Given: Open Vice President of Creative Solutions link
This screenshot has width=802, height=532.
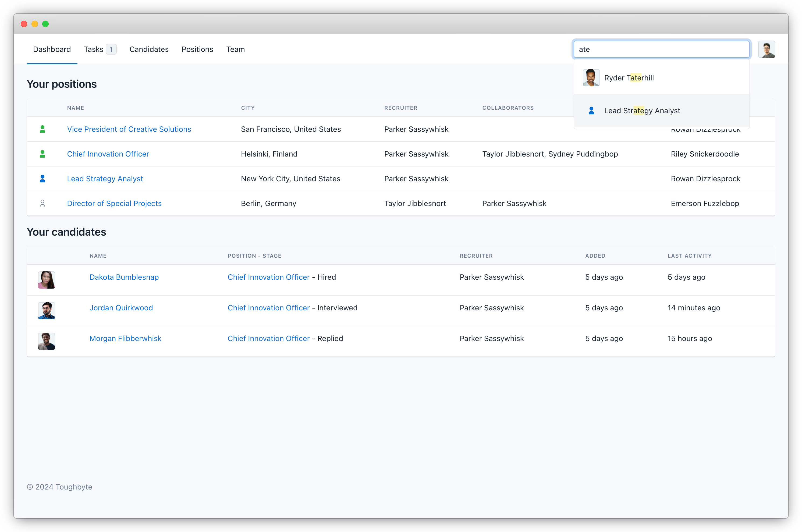Looking at the screenshot, I should pyautogui.click(x=129, y=129).
